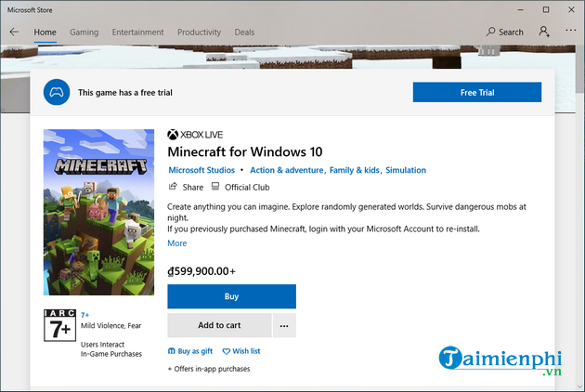Open the Deals tab

[x=244, y=33]
